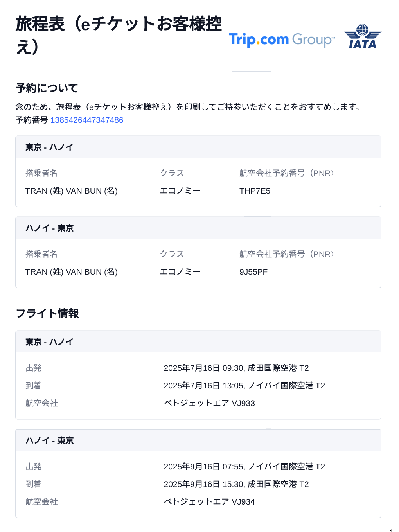Click the print recommendation sentence
Viewport: 399px width, 532px height.
tap(187, 107)
